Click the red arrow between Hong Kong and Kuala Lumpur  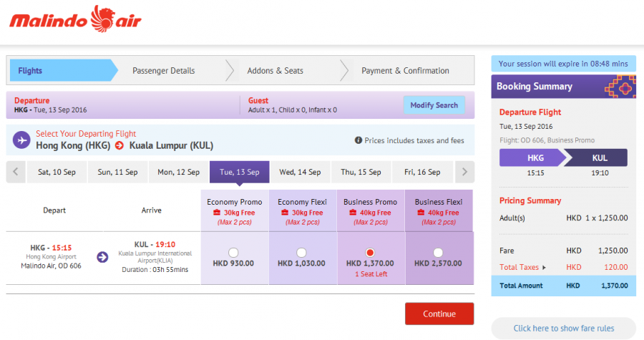pos(119,146)
